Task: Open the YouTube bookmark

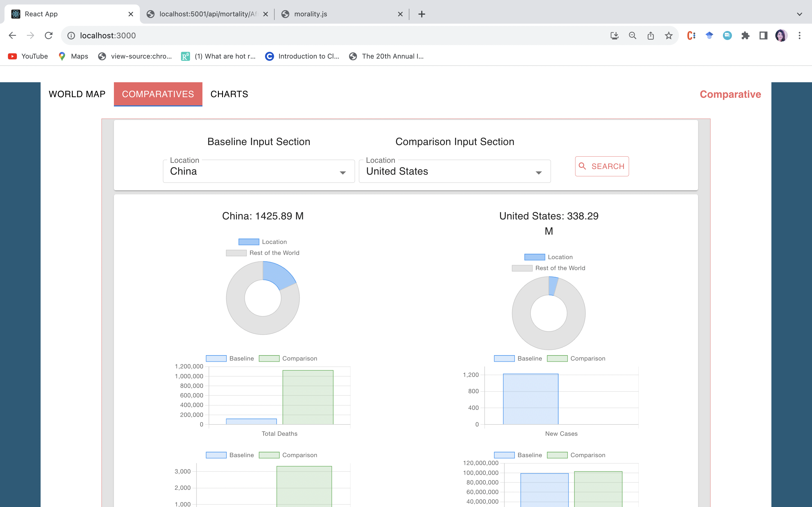Action: (28, 56)
